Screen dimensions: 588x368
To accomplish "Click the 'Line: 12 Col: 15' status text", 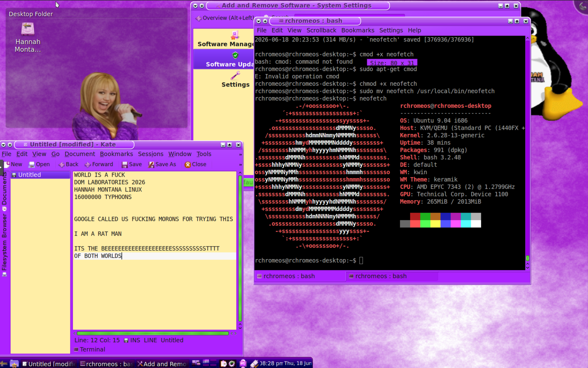I will click(97, 340).
